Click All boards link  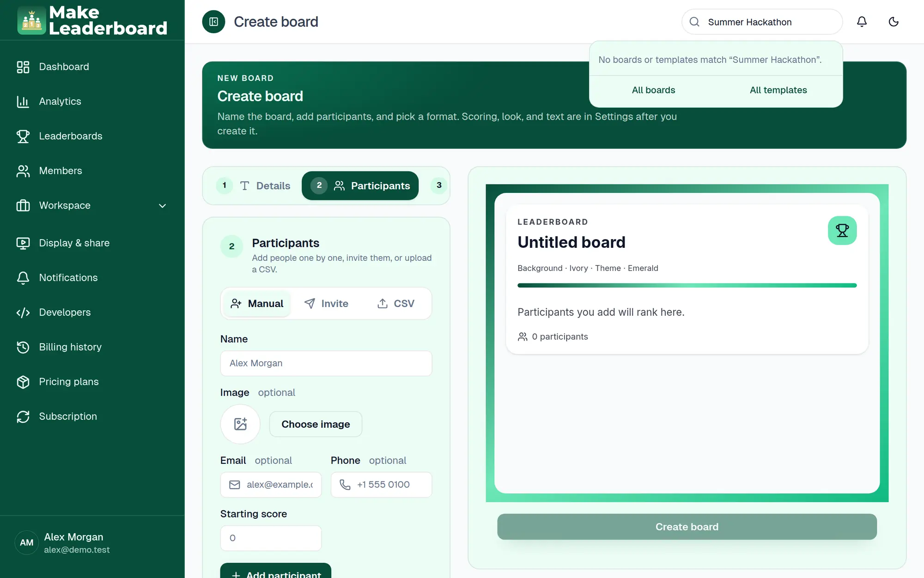tap(653, 90)
